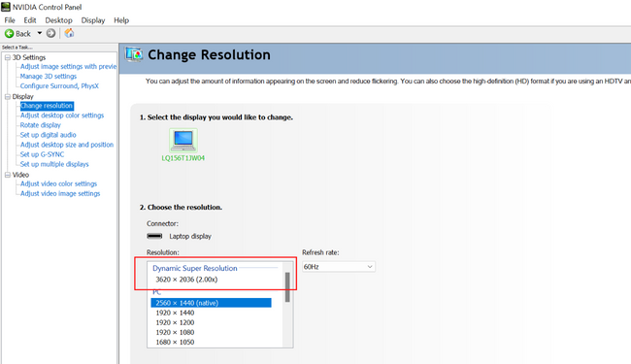Go to the Home icon in toolbar

click(69, 33)
